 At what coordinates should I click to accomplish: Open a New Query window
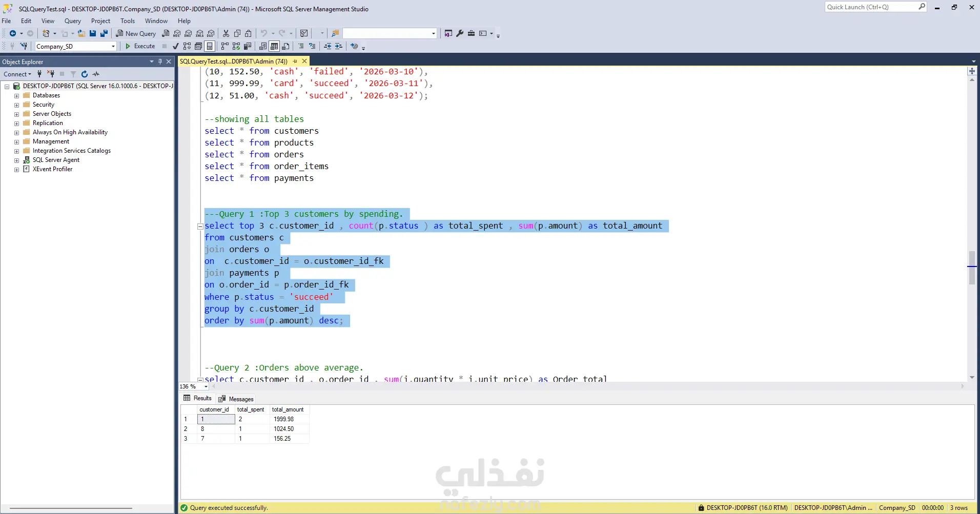pos(136,33)
